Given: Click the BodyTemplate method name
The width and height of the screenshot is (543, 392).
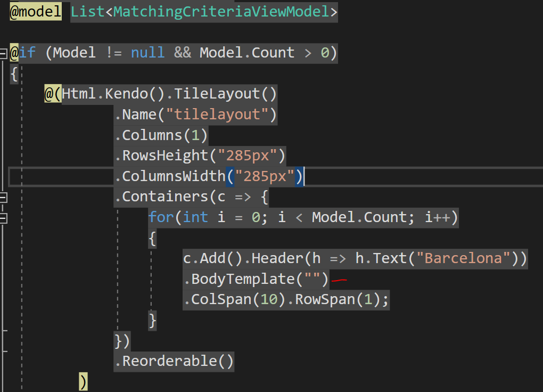Looking at the screenshot, I should [x=243, y=279].
